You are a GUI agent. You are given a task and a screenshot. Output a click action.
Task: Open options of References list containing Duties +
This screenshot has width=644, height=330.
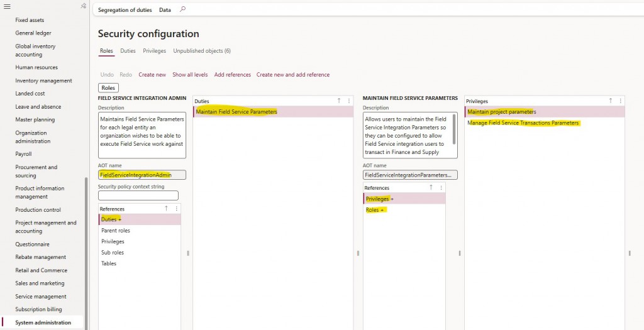[x=176, y=209]
